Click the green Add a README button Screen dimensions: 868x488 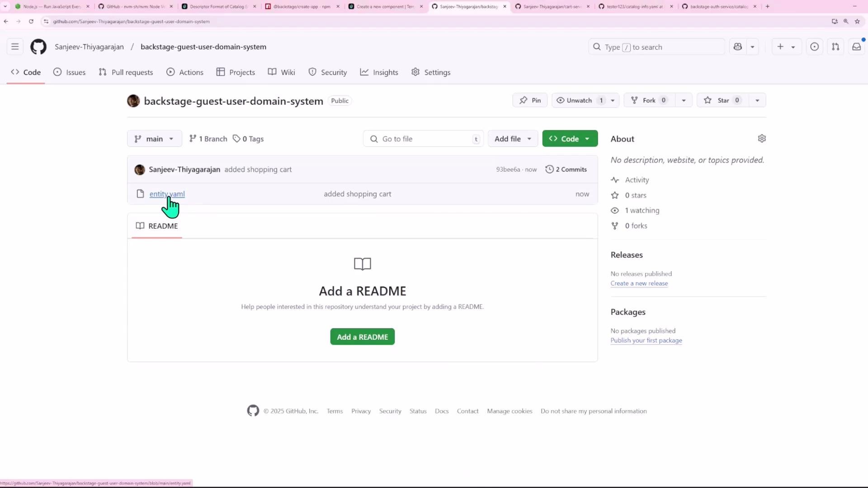coord(362,337)
